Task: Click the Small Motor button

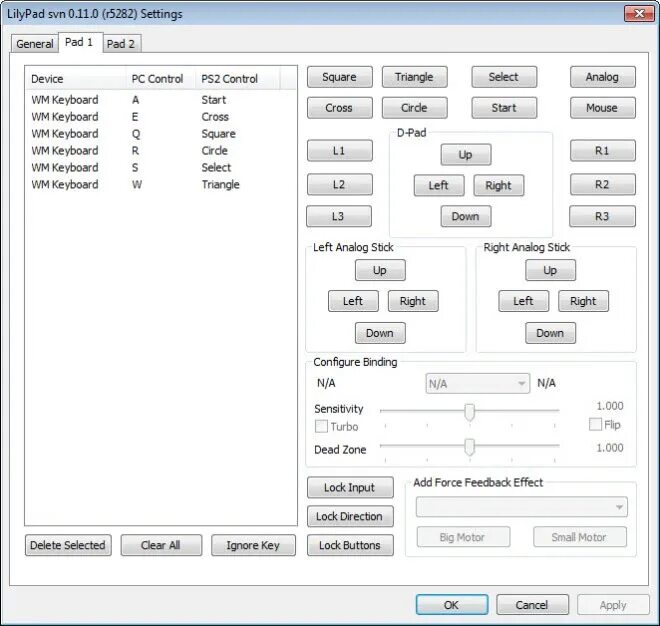Action: click(x=580, y=537)
